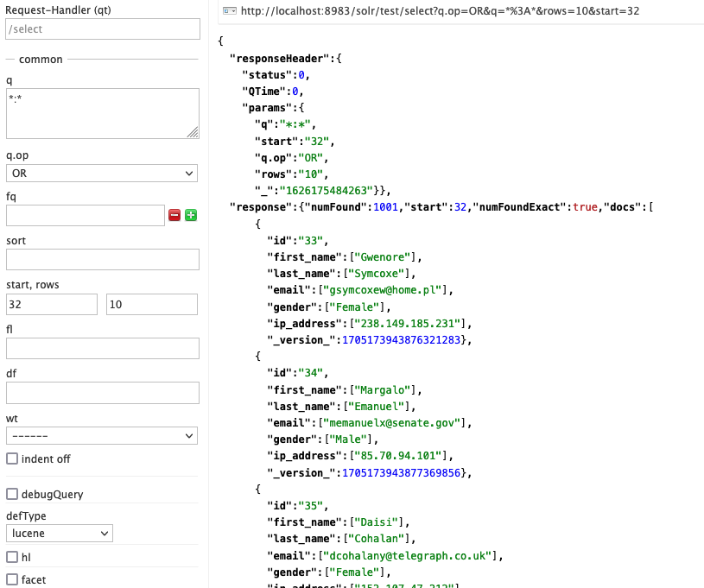The image size is (704, 588).
Task: Click the green add fq filter icon
Action: pyautogui.click(x=191, y=215)
